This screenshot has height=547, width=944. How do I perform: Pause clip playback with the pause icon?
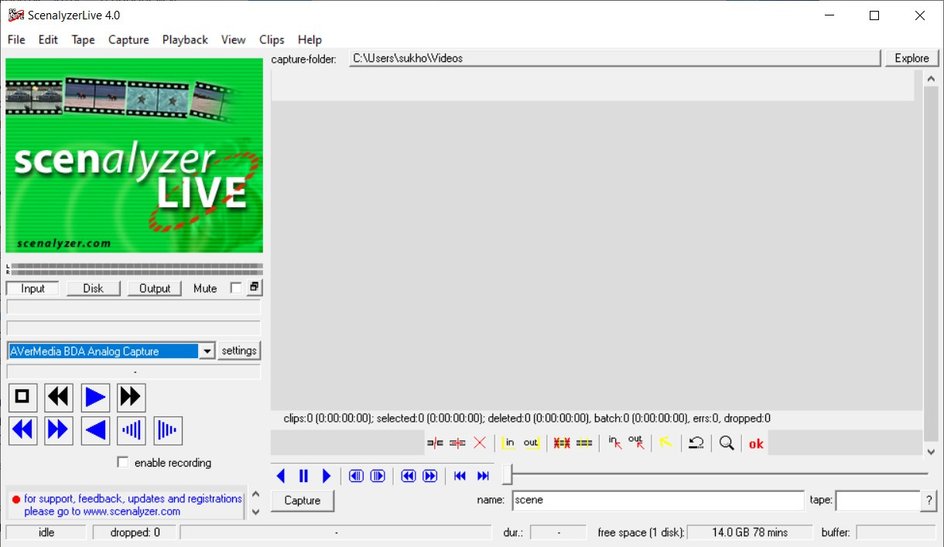pyautogui.click(x=303, y=476)
